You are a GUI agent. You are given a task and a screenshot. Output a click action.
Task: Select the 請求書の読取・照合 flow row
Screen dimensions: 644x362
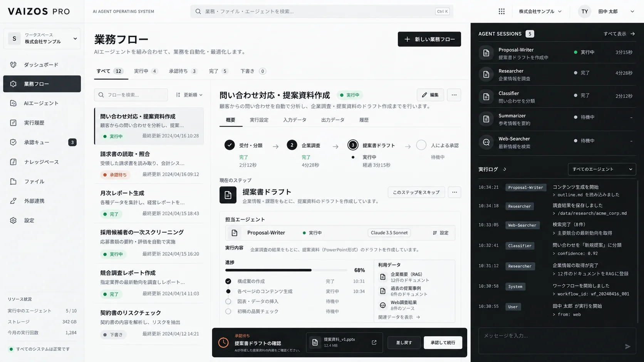point(149,164)
